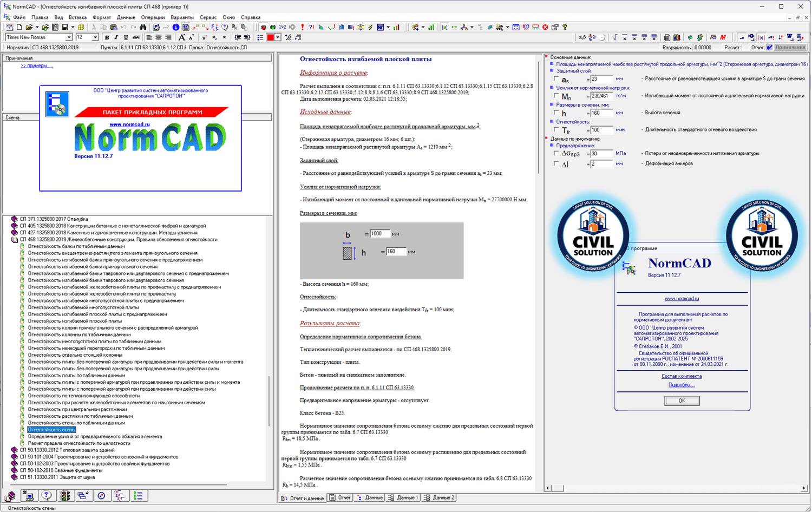812x512 pixels.
Task: Insert a square root symbol
Action: (614, 37)
